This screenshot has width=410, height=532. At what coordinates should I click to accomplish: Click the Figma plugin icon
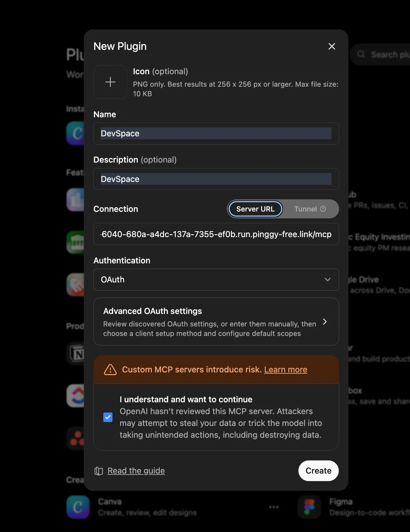point(309,507)
